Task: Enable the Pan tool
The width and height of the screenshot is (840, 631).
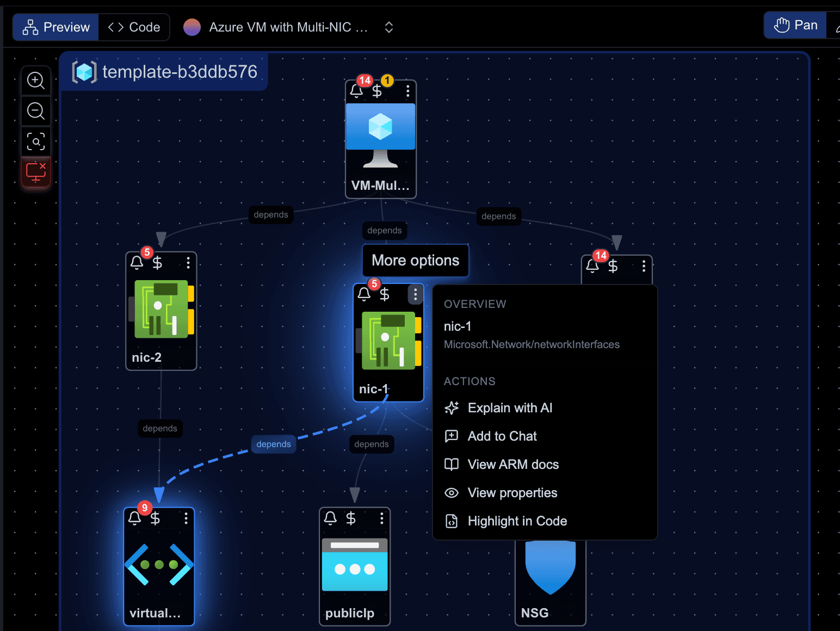Action: click(795, 25)
